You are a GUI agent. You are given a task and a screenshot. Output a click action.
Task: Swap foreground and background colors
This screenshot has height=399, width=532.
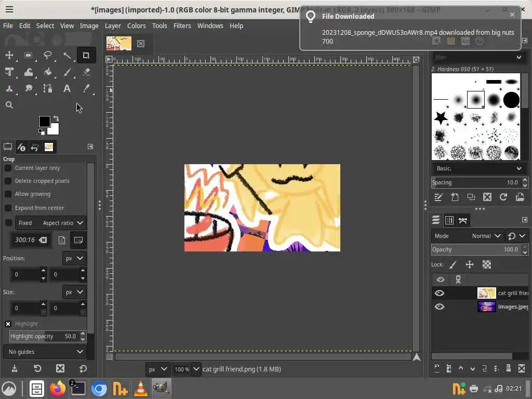[56, 118]
